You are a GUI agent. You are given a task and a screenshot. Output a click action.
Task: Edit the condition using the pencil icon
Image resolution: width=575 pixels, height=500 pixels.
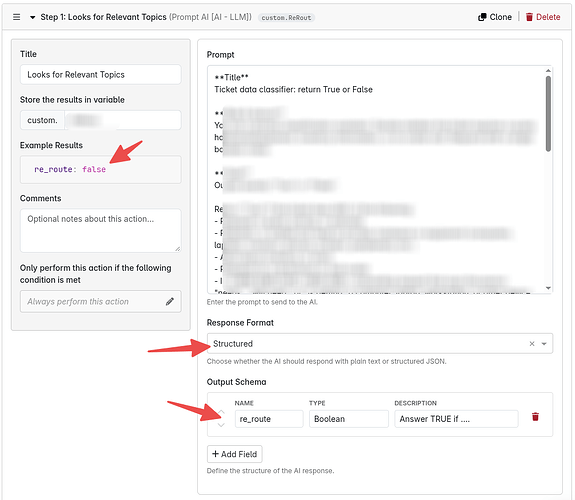169,302
